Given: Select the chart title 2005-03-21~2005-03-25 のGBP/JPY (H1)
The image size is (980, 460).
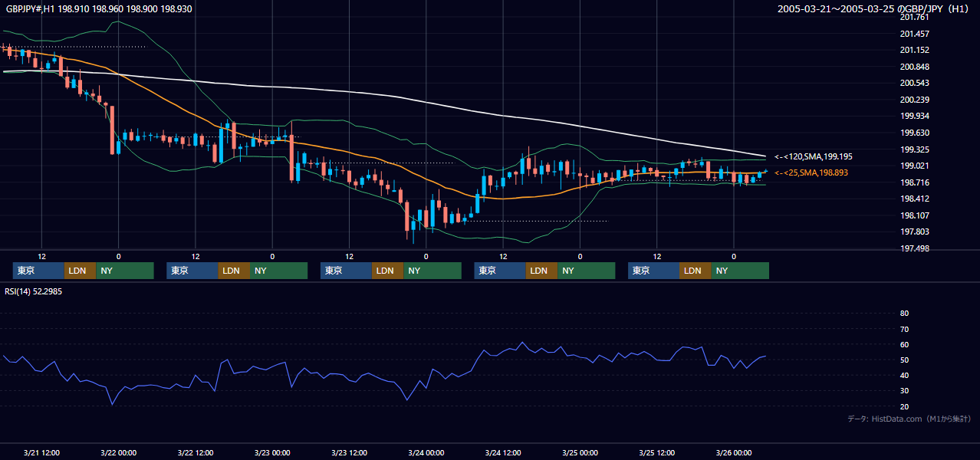Looking at the screenshot, I should (x=873, y=8).
